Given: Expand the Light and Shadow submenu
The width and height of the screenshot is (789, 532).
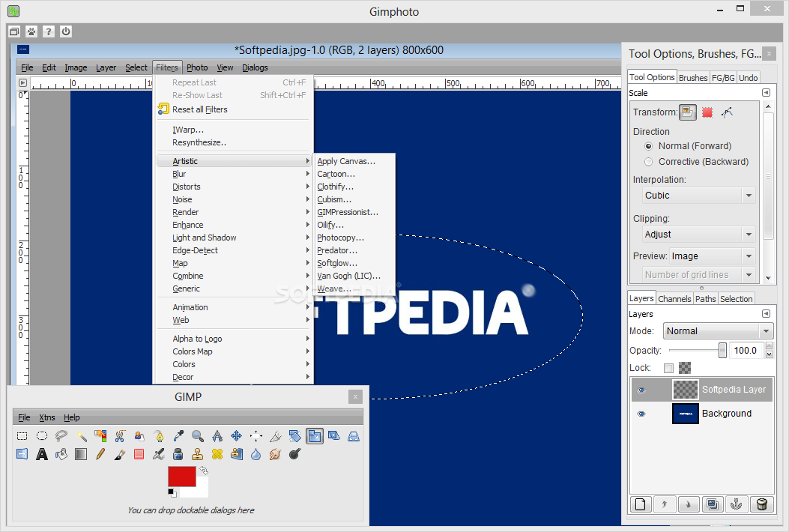Looking at the screenshot, I should click(234, 238).
